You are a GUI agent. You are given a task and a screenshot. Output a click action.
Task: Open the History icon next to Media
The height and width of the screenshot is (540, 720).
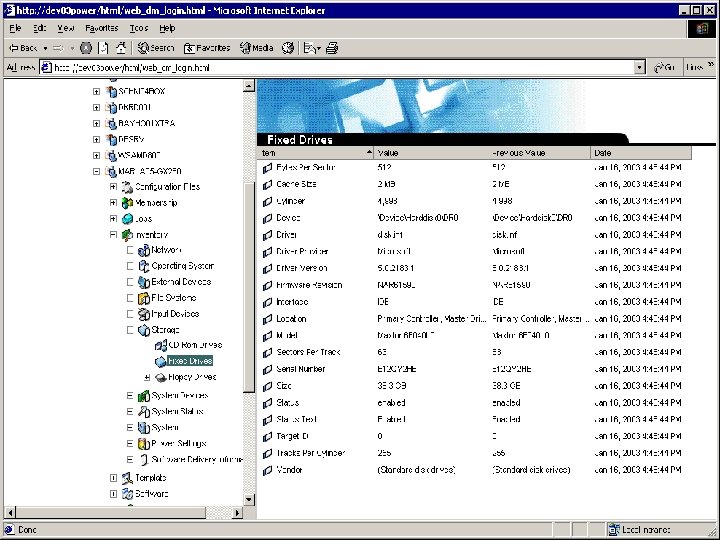tap(288, 48)
